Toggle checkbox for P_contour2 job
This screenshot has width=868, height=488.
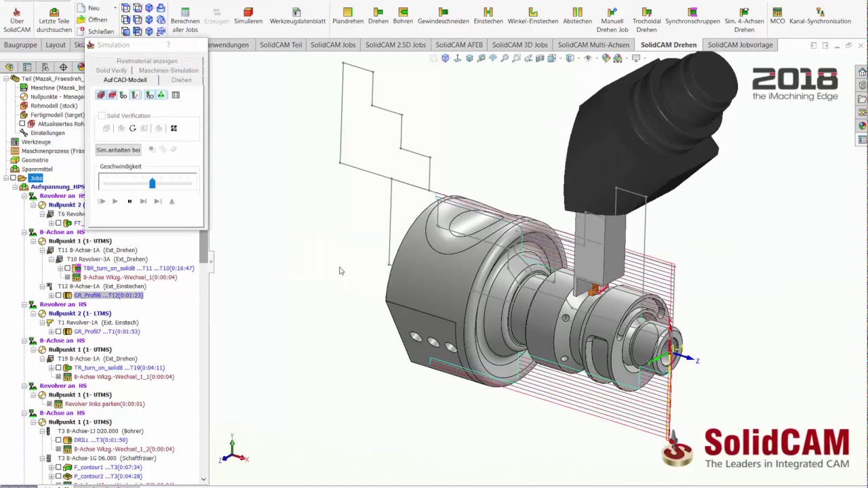click(x=58, y=476)
